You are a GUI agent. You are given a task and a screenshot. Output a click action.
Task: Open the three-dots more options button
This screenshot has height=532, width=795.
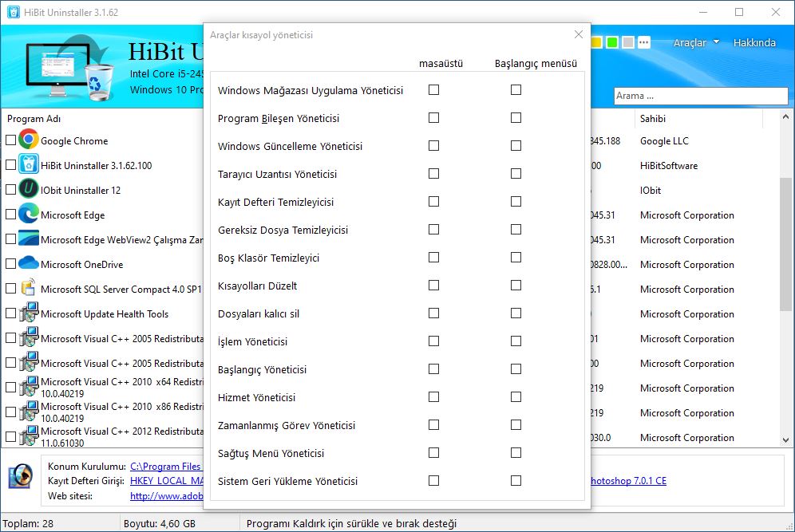(x=644, y=42)
